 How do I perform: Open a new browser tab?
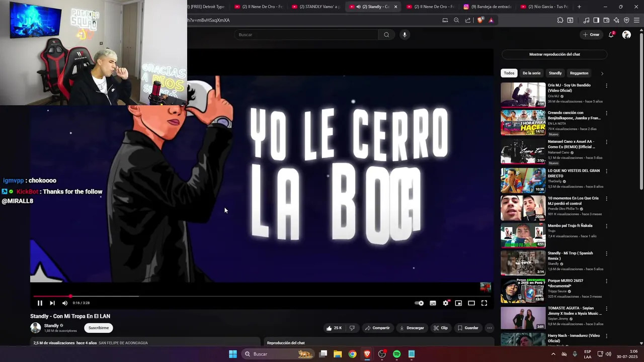coord(579,7)
